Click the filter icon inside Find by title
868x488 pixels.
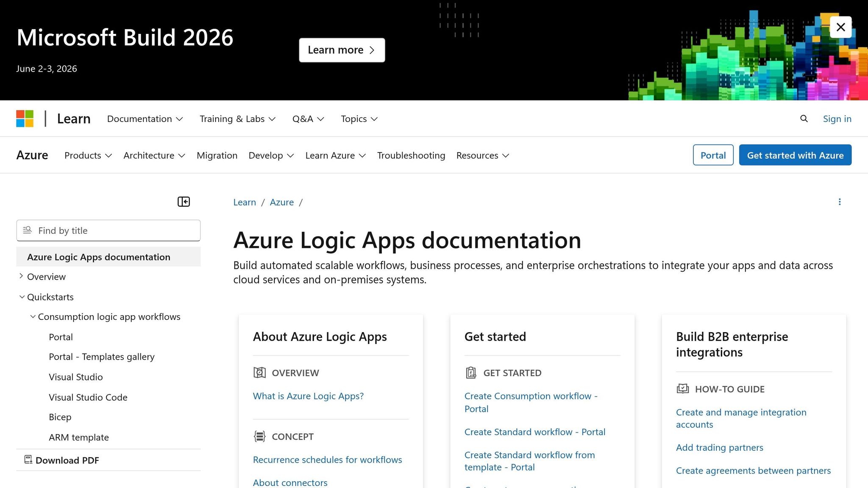27,230
